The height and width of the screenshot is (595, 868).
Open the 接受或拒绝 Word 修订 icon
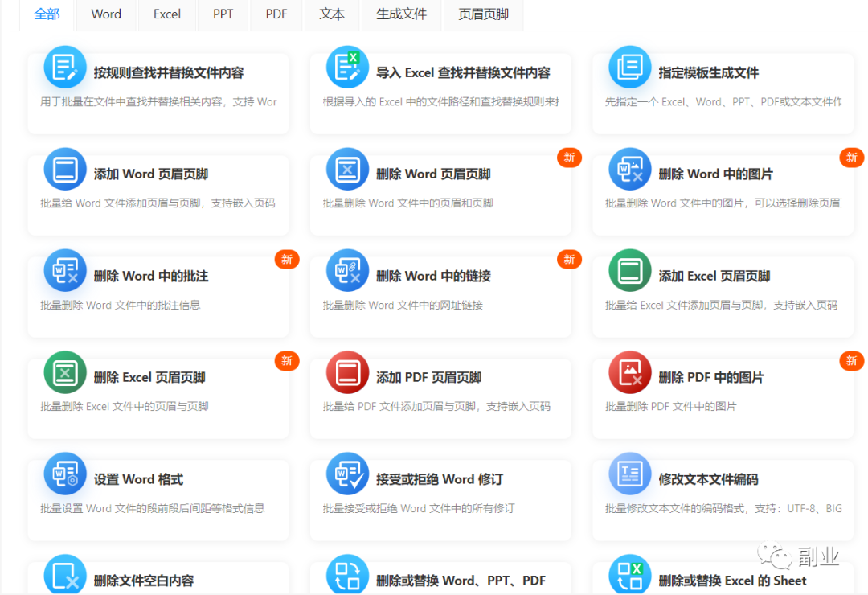(x=346, y=474)
